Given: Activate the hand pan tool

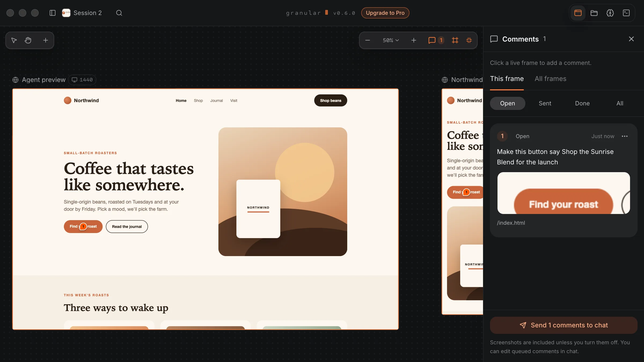Looking at the screenshot, I should click(28, 40).
